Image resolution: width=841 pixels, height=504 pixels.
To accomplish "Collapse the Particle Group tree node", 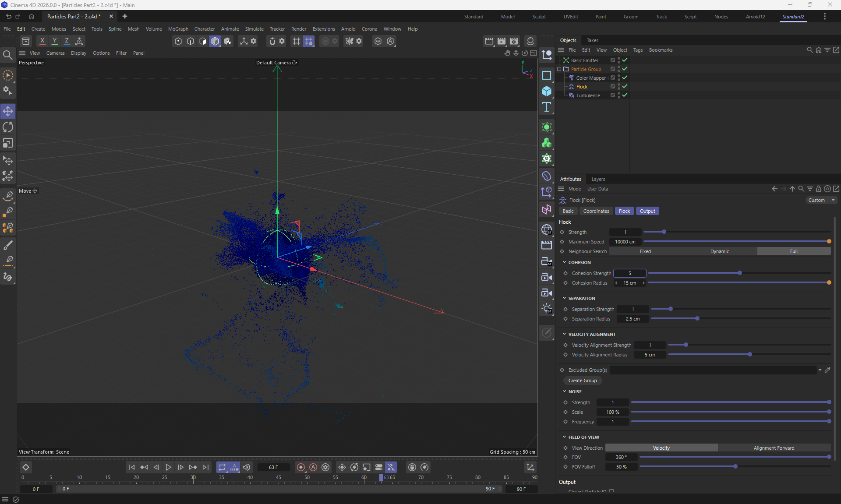I will point(559,69).
